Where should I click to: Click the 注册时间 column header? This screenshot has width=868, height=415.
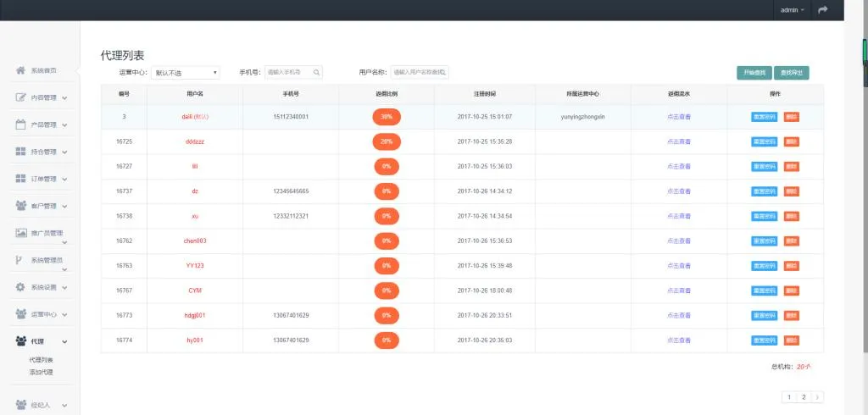click(484, 94)
